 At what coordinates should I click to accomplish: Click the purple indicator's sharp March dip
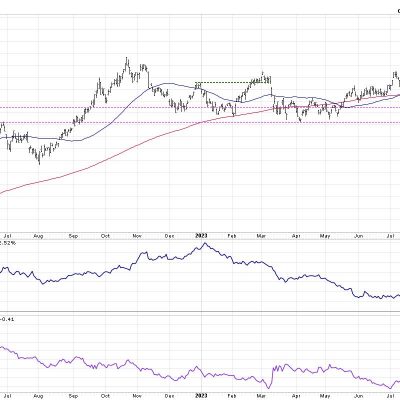tap(268, 387)
